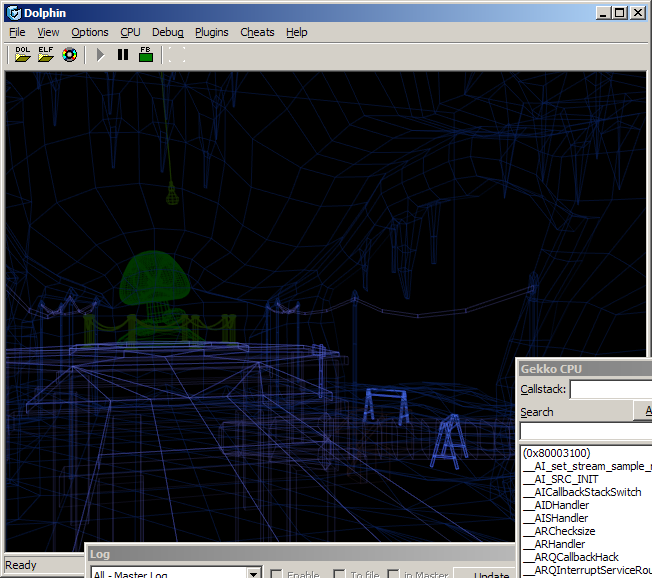
Task: Click the Log window title bar
Action: pos(301,554)
